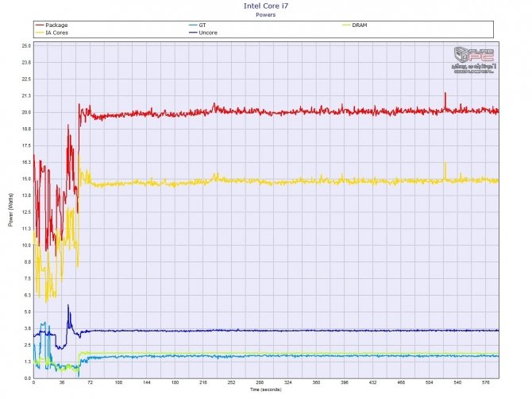Click the dark blue Uncore legend swatch
Screen dimensions: 532x399
pos(194,33)
